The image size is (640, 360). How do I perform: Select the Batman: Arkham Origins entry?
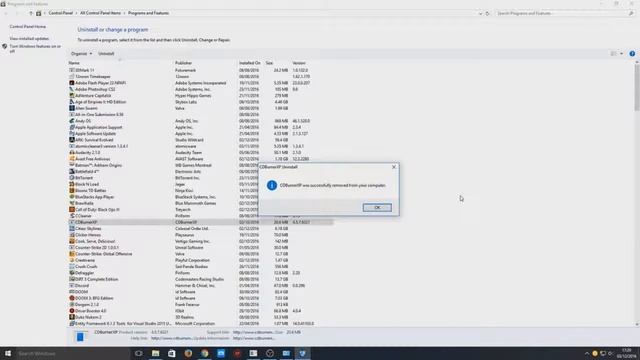click(98, 165)
